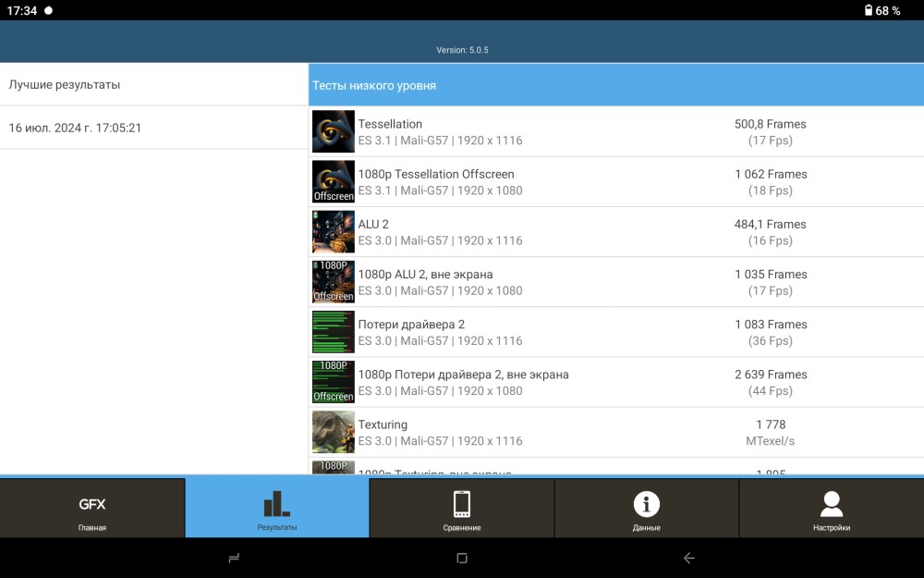Viewport: 924px width, 578px height.
Task: Select the Результаты tab
Action: (x=277, y=508)
